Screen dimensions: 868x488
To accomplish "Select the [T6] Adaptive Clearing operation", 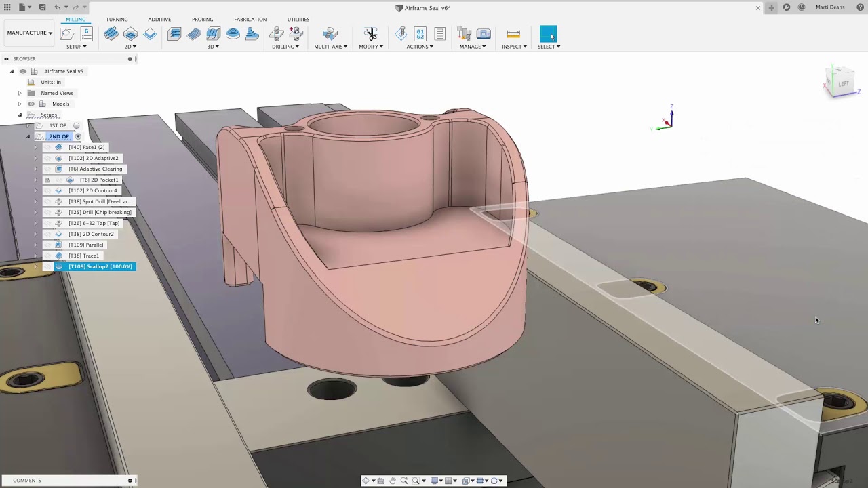I will coord(95,169).
